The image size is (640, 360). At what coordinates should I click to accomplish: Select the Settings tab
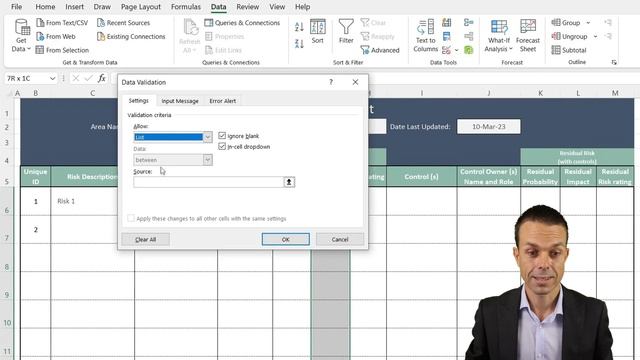pyautogui.click(x=138, y=100)
